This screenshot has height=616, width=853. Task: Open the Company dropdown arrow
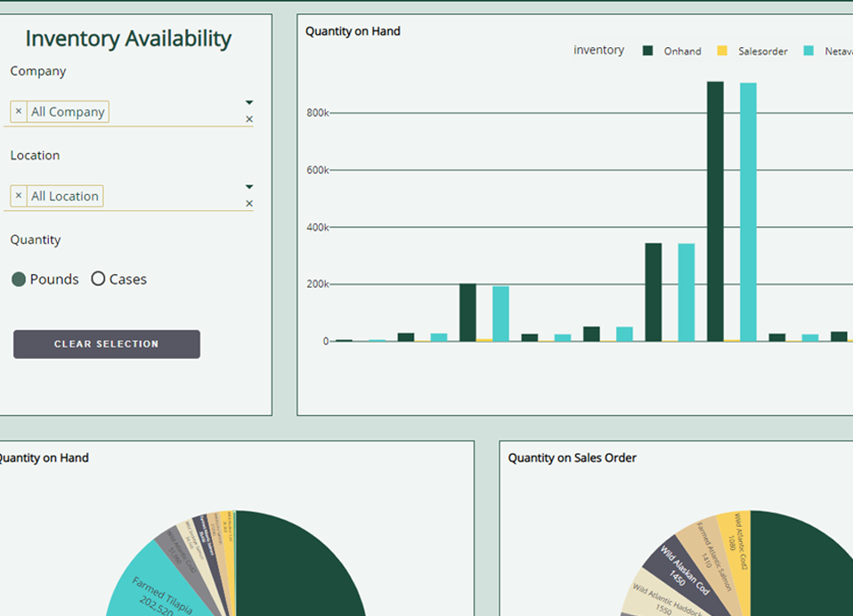pos(249,102)
